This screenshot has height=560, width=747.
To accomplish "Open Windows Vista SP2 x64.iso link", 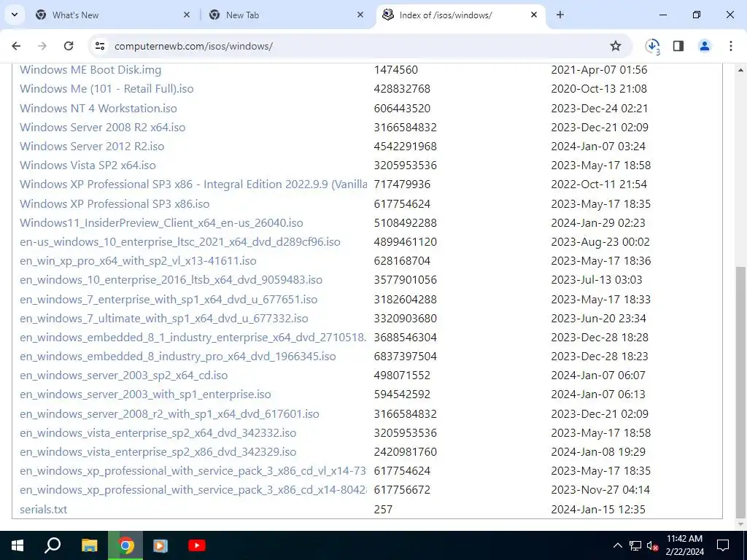I will pyautogui.click(x=88, y=166).
